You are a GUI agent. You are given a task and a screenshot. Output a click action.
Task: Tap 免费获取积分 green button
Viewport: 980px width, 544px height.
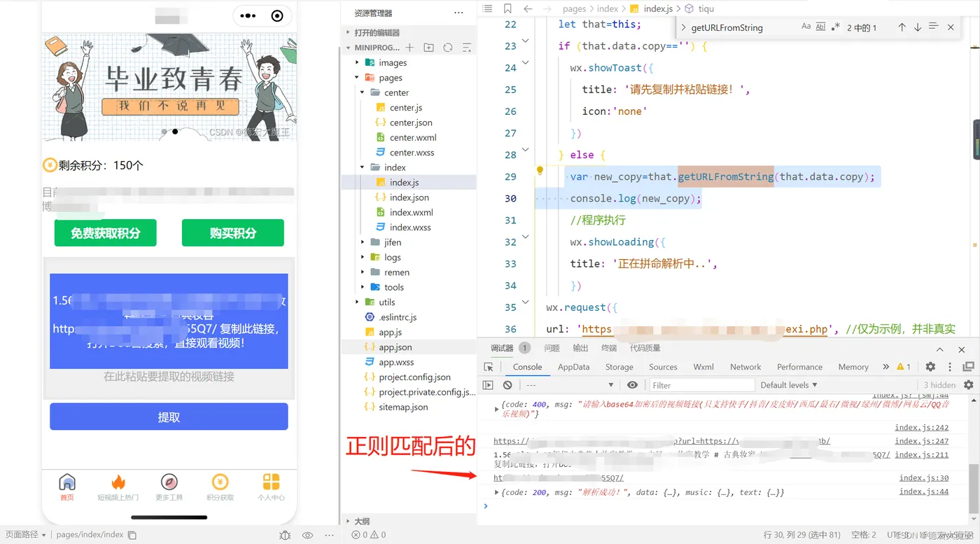pyautogui.click(x=106, y=233)
